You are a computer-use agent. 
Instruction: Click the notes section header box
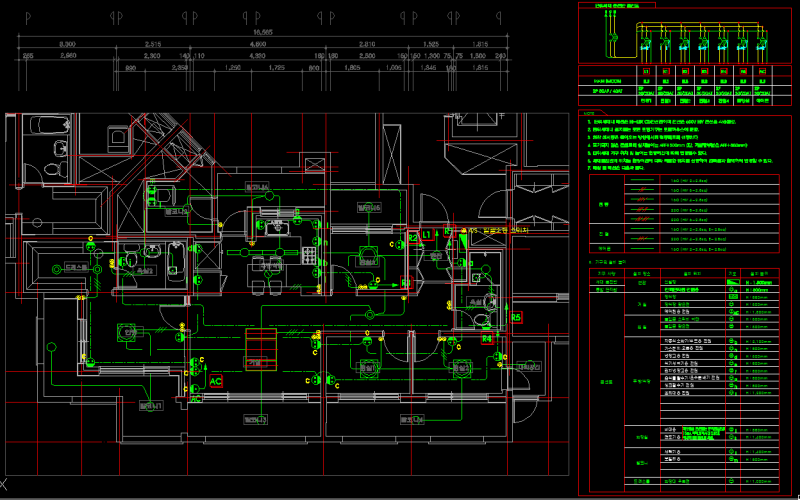tap(590, 112)
